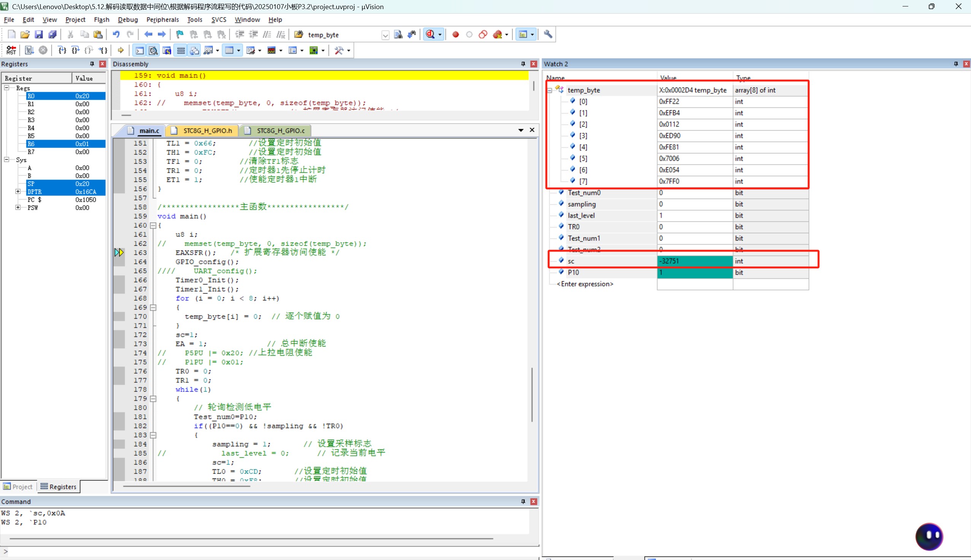Viewport: 971px width, 560px height.
Task: Open the editor tab list dropdown arrow
Action: click(x=521, y=130)
